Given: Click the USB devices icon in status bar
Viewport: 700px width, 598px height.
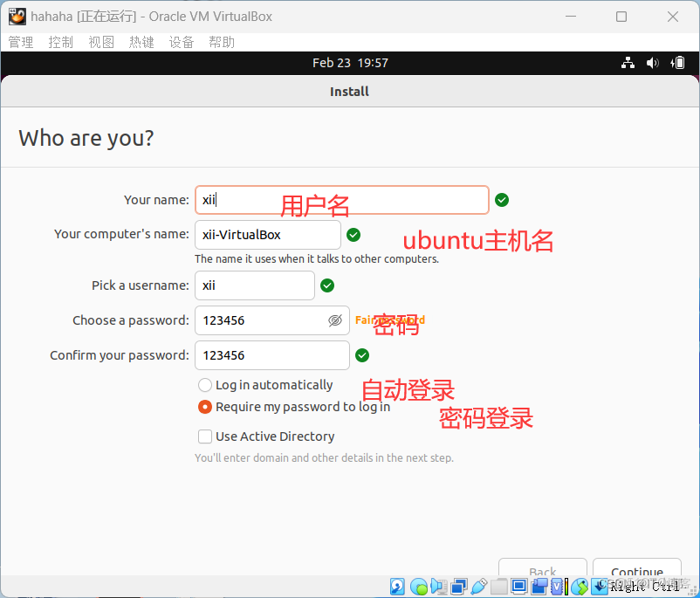Looking at the screenshot, I should 478,586.
